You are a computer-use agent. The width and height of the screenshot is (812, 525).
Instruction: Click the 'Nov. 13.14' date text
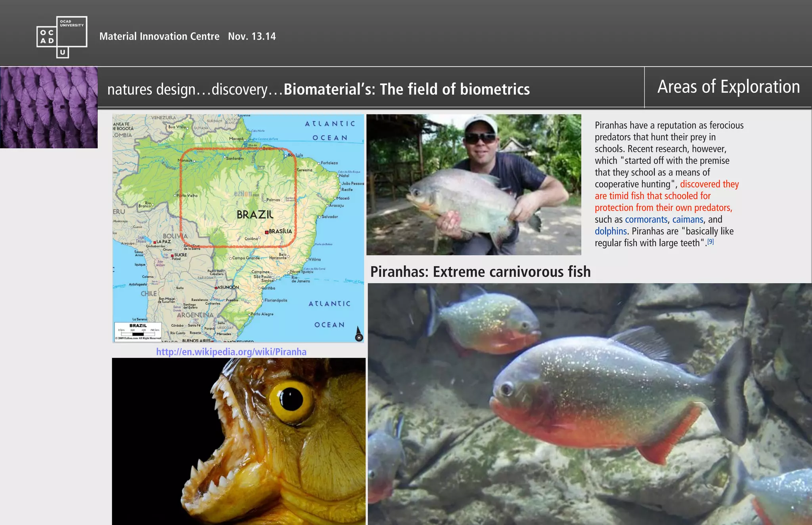252,36
